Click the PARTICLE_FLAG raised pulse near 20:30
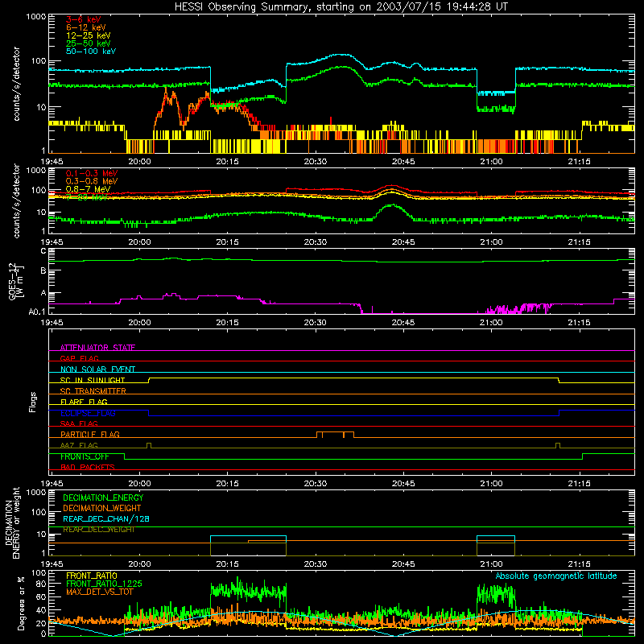The image size is (644, 644). click(335, 435)
